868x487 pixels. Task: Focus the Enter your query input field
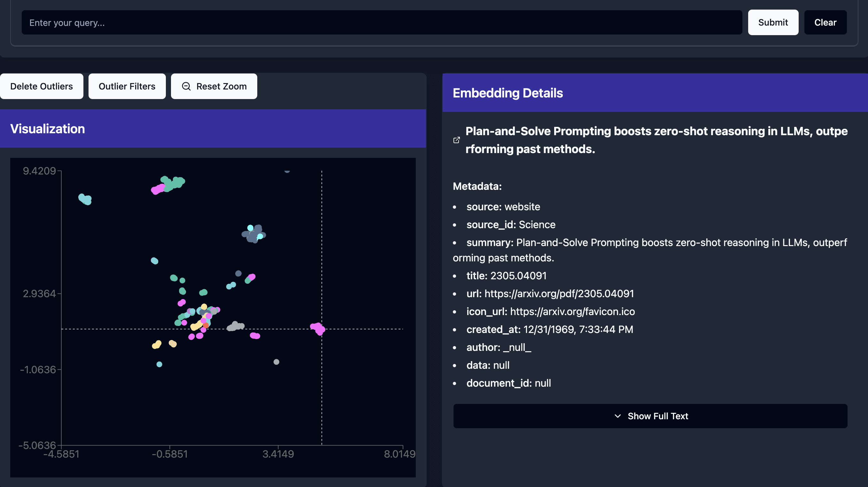[382, 22]
